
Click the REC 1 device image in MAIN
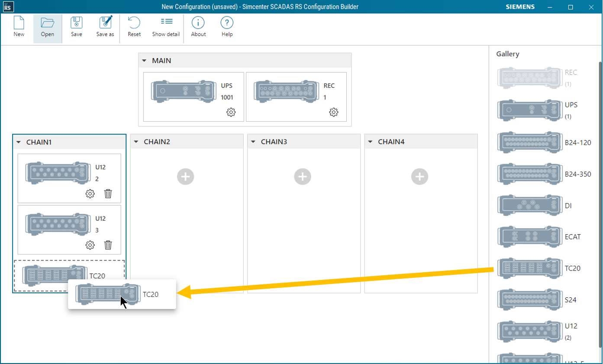click(286, 91)
